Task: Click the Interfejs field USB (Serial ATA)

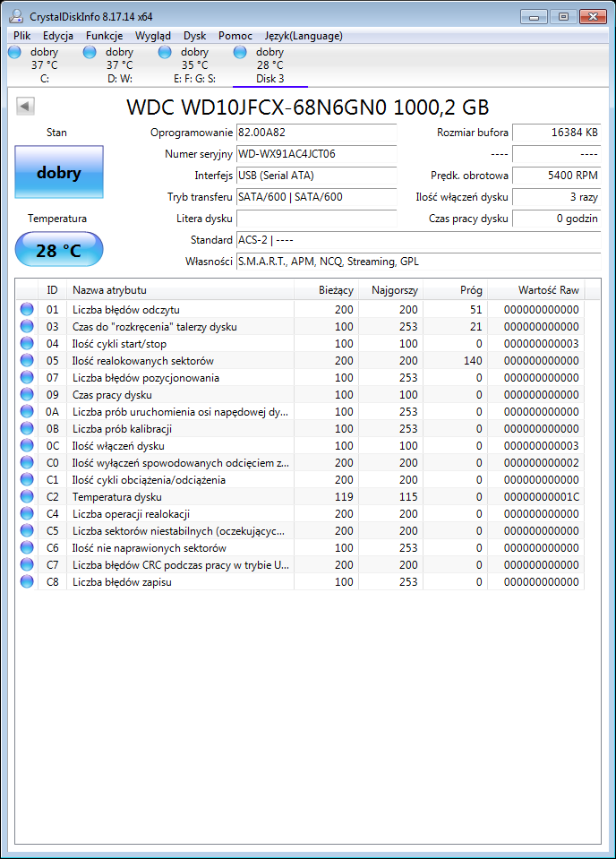Action: pos(316,176)
